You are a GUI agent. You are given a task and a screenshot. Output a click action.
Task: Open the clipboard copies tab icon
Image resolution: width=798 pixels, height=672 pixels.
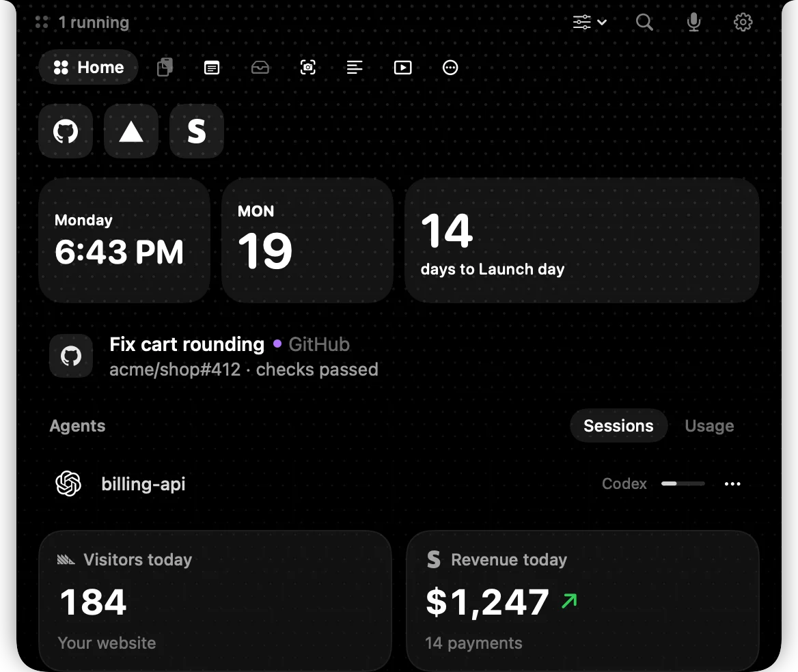coord(165,67)
